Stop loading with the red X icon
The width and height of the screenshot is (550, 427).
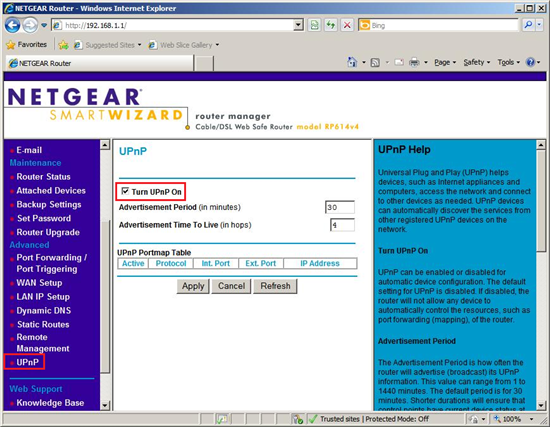(347, 25)
